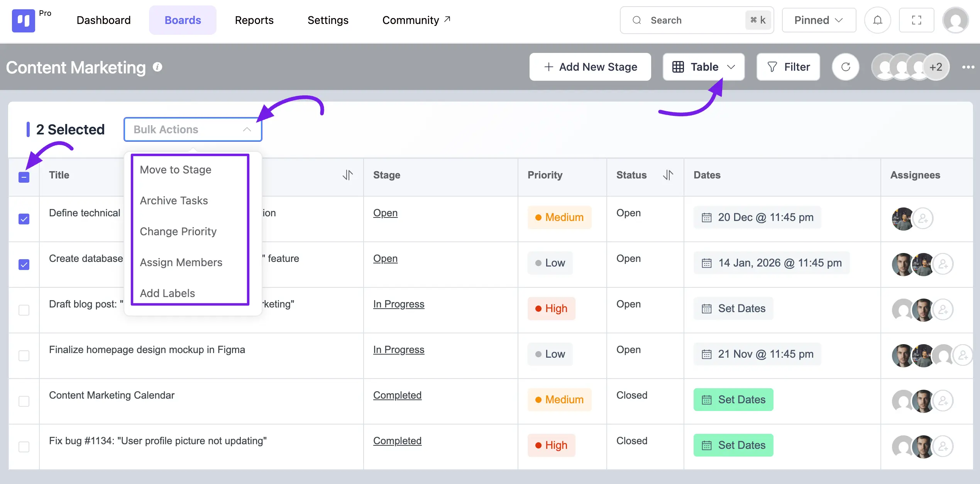This screenshot has width=980, height=484.
Task: Uncheck the Define technical task checkbox
Action: click(24, 219)
